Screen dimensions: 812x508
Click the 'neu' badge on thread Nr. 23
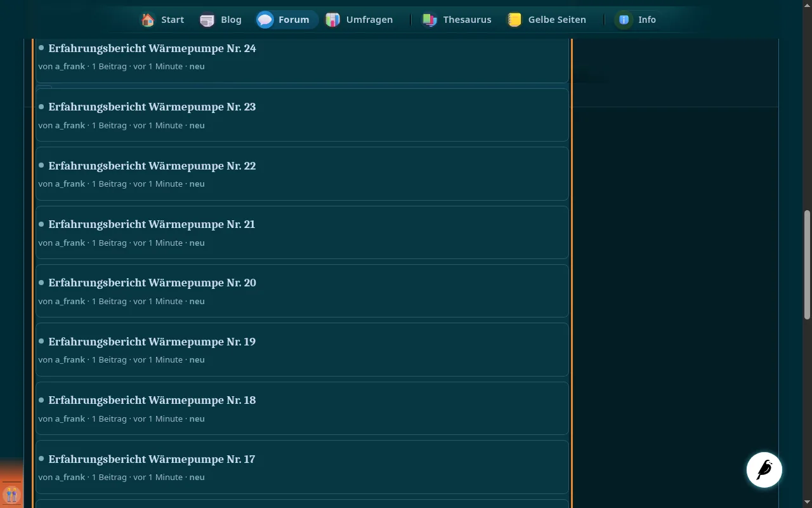[197, 125]
